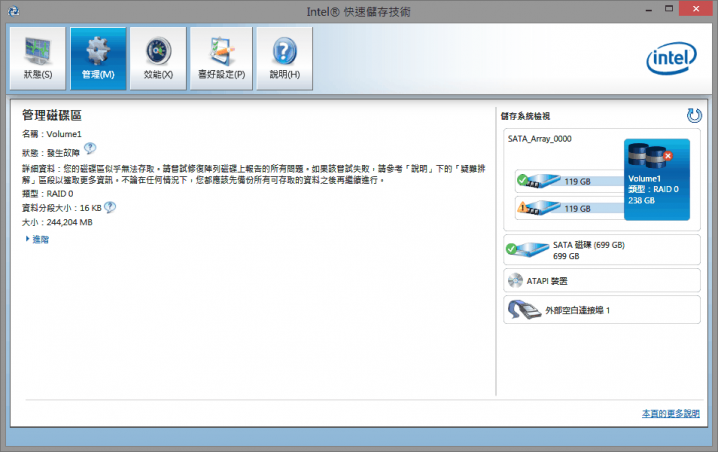Screen dimensions: 720x452
Task: Open the 狀態(S) status tab
Action: (x=38, y=58)
